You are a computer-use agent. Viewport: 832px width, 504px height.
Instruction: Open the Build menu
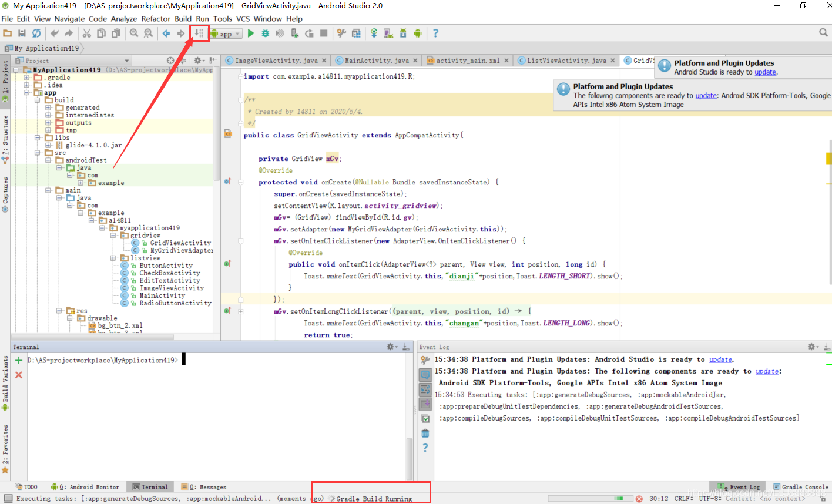[x=183, y=19]
